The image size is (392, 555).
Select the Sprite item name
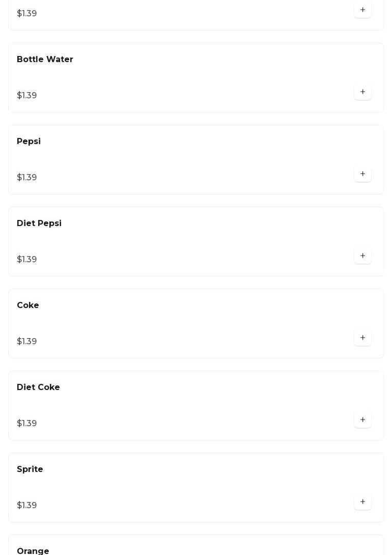(x=30, y=469)
